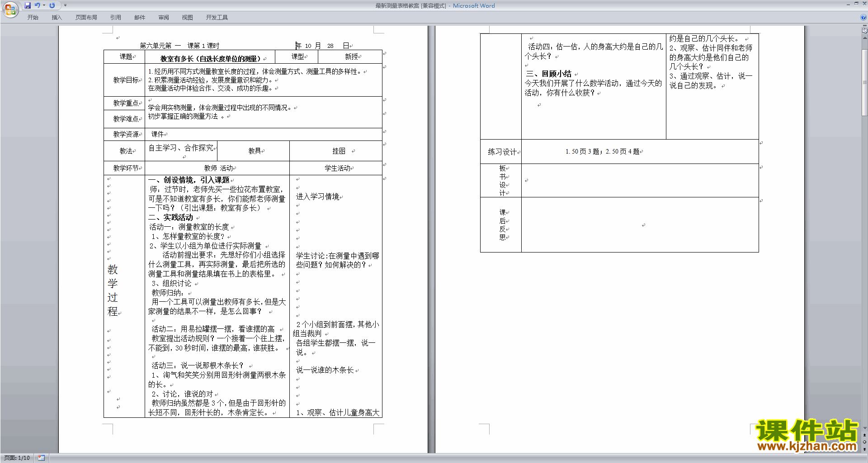868x463 pixels.
Task: Open the 开发工具 ribbon tab
Action: pyautogui.click(x=217, y=18)
